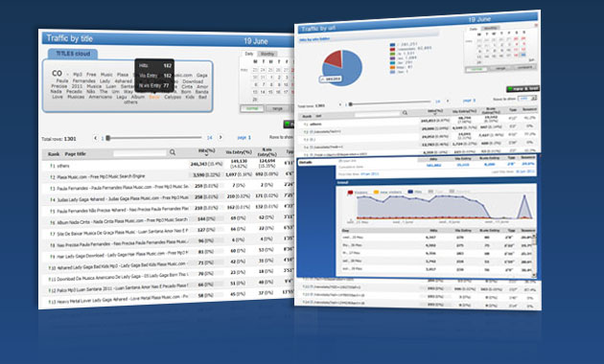The width and height of the screenshot is (604, 364).
Task: Focus url search field in Traffic by url
Action: coord(378,114)
